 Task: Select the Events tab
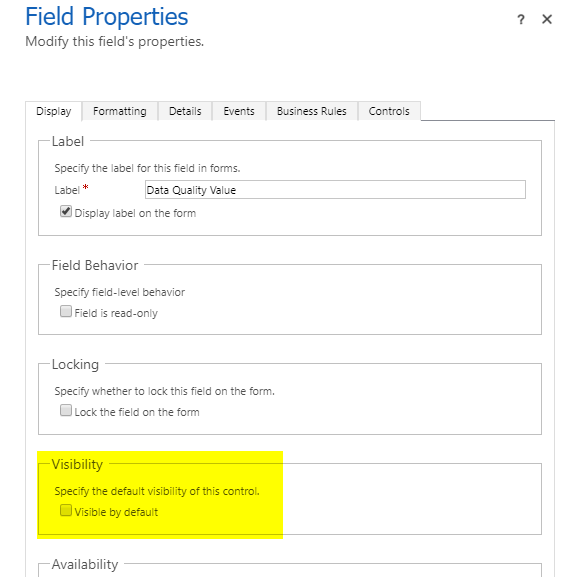click(239, 111)
